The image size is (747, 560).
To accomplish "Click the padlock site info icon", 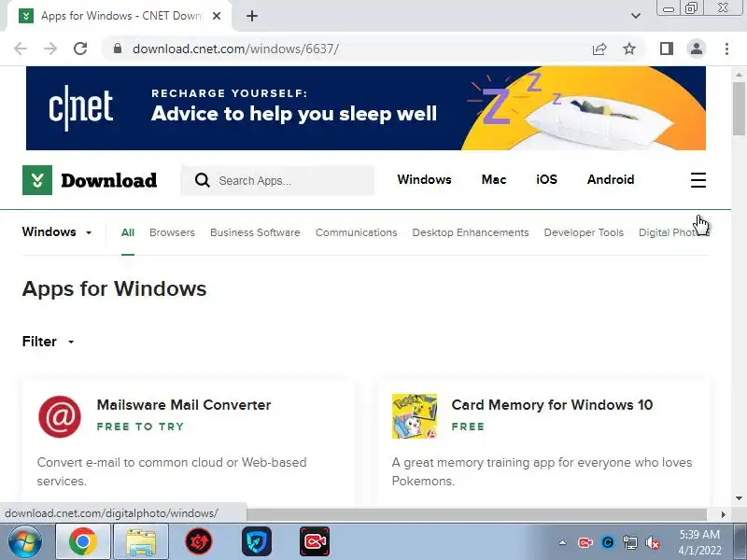I will [118, 49].
